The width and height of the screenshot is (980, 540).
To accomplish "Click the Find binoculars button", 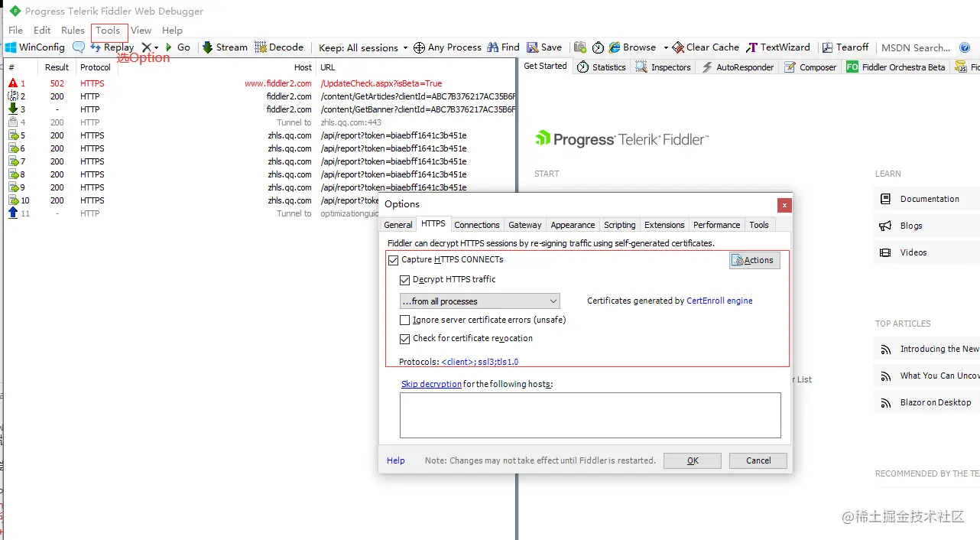I will [x=503, y=47].
